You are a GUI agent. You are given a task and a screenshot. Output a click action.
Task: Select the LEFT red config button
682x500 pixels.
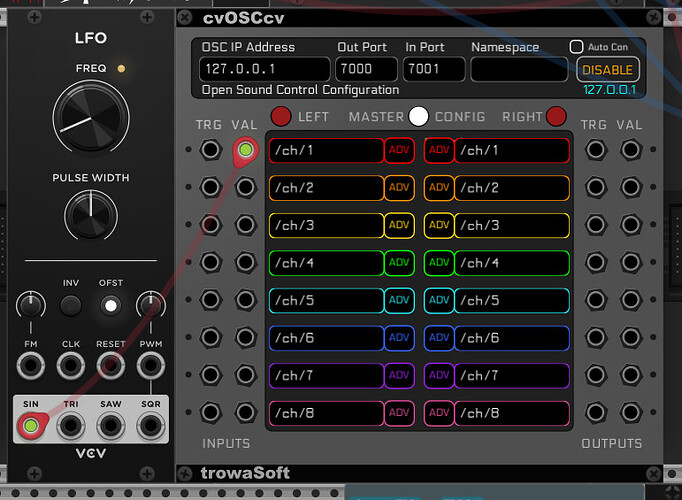click(281, 117)
